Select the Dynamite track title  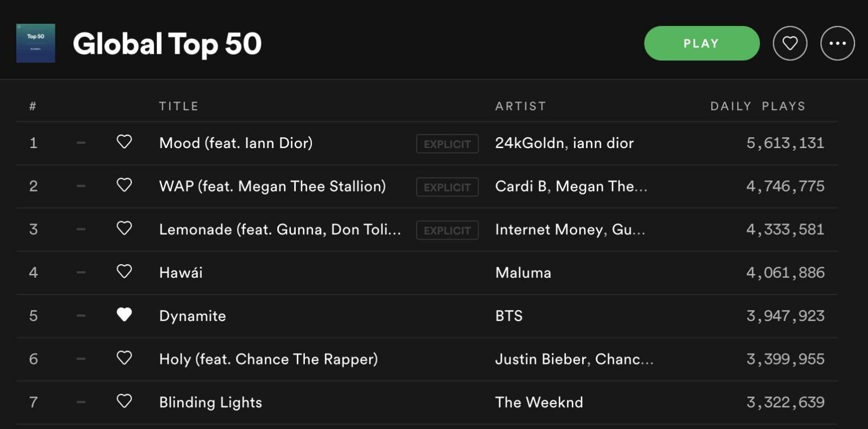pos(193,316)
